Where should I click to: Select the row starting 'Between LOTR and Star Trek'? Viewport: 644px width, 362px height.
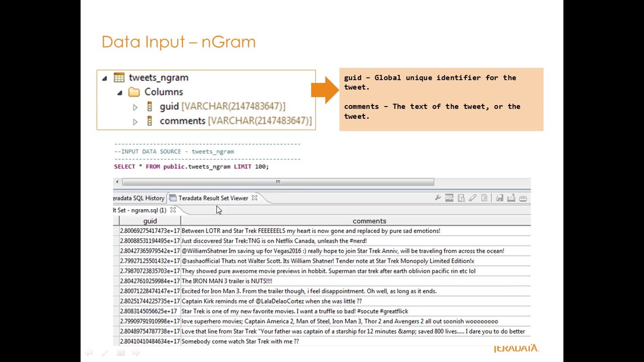click(322, 231)
